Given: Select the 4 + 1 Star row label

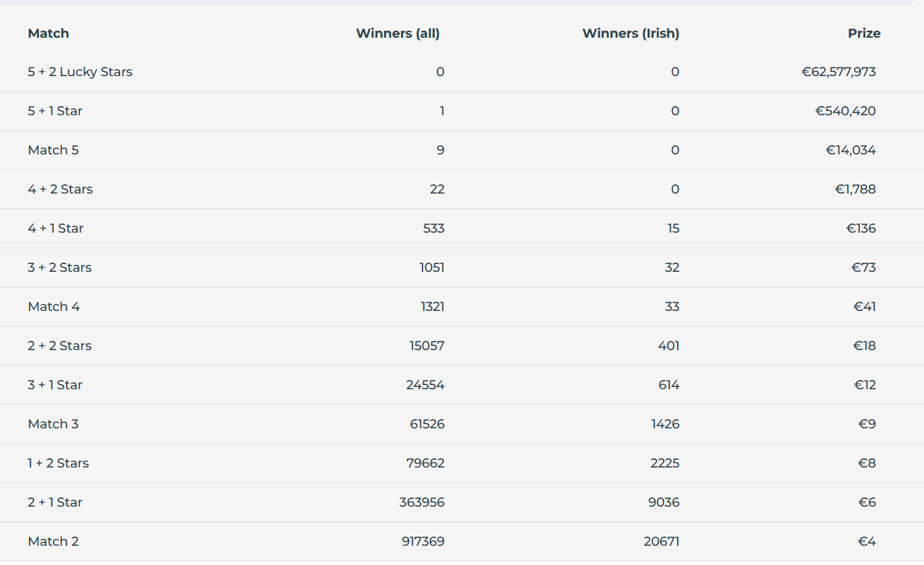Looking at the screenshot, I should tap(56, 228).
